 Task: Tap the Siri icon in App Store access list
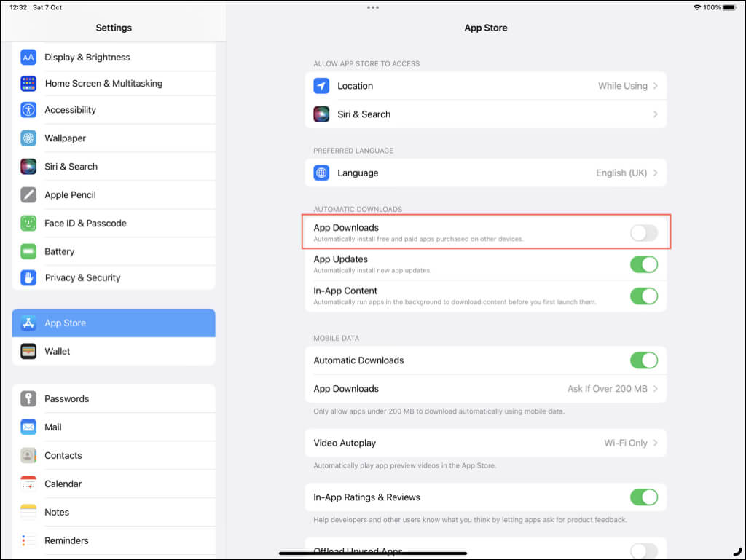pos(321,114)
